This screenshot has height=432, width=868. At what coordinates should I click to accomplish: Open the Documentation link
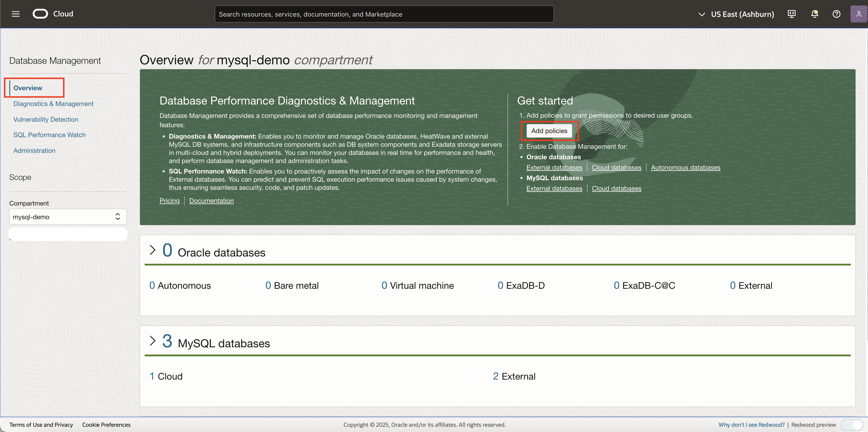tap(211, 201)
